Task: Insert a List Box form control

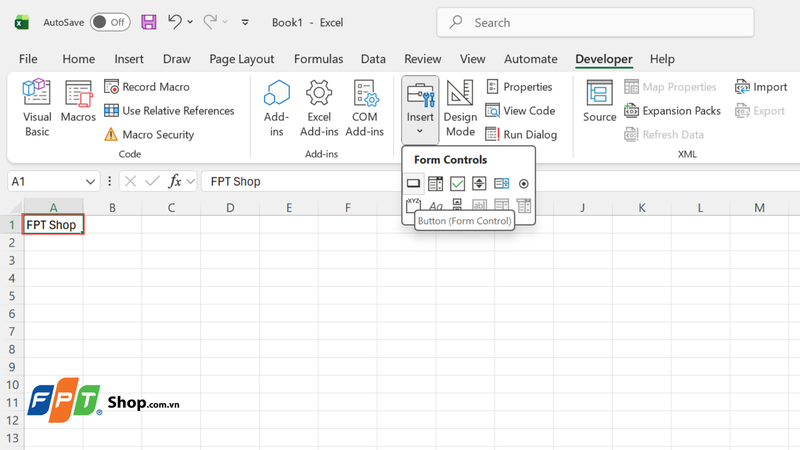Action: coord(502,183)
